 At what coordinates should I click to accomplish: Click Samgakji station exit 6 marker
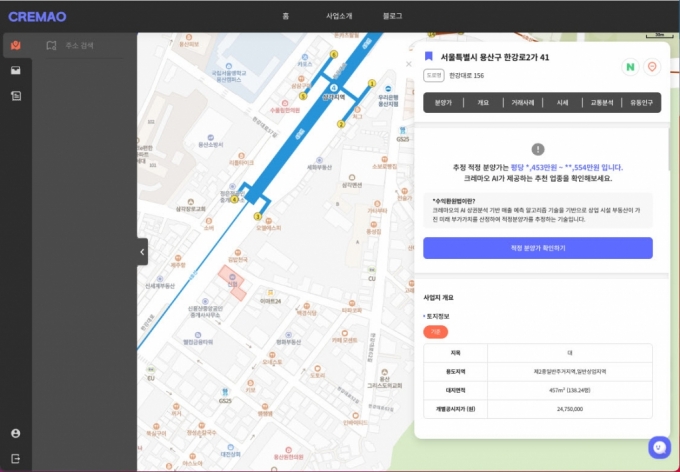(333, 54)
